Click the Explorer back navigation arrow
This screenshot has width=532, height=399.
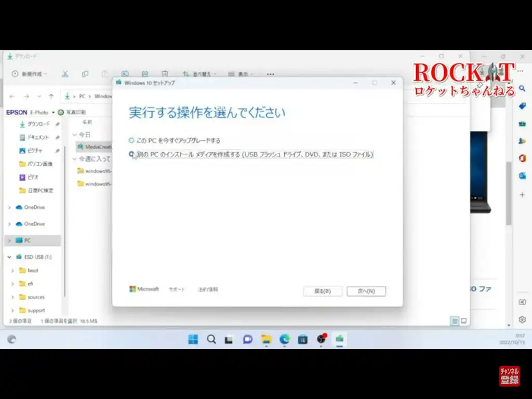12,96
